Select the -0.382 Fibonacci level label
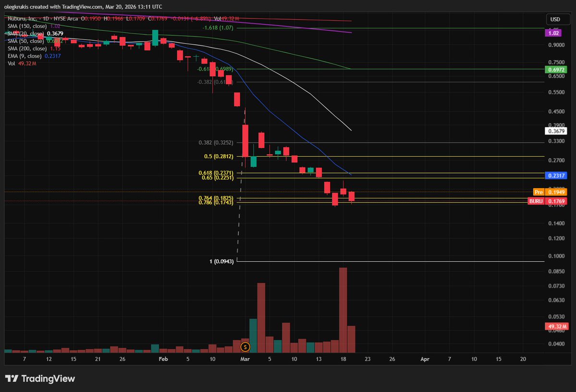The width and height of the screenshot is (576, 392). pyautogui.click(x=215, y=82)
